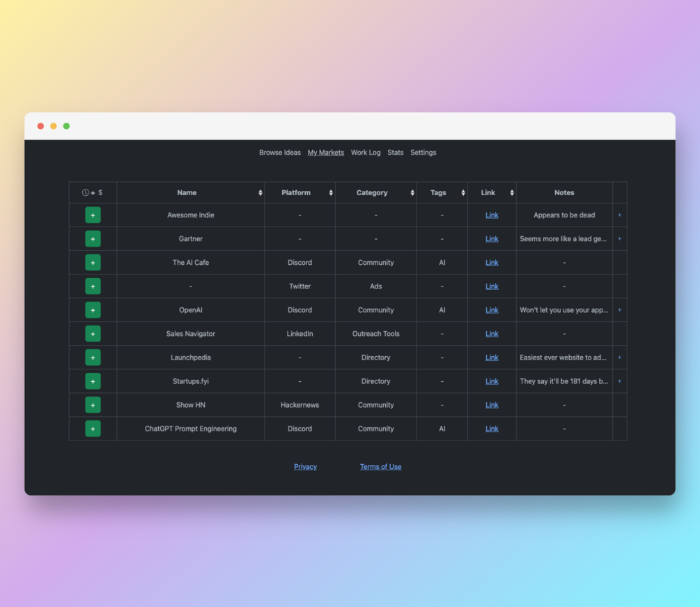Open the Link for Startups.fyi
Viewport: 700px width, 607px height.
(492, 381)
